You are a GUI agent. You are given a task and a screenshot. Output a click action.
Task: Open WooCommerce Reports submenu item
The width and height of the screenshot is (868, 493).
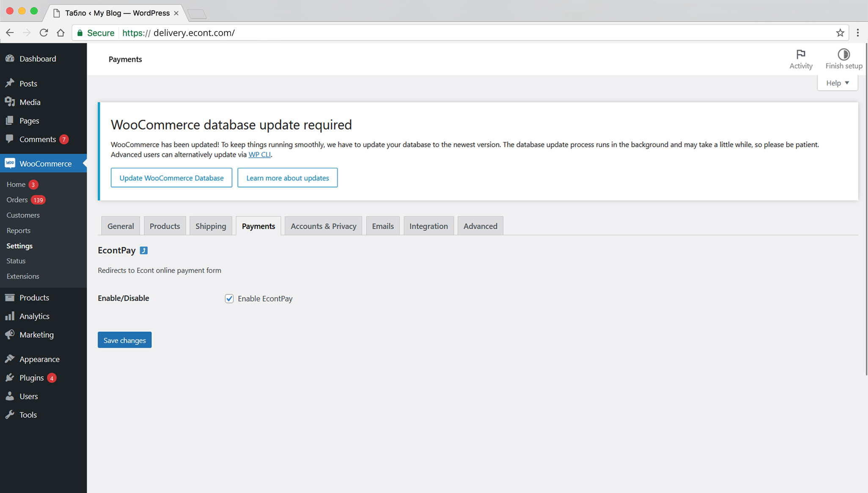(19, 230)
